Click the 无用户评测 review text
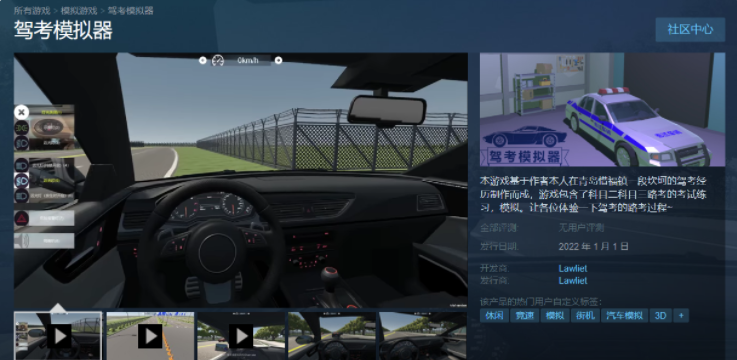This screenshot has width=737, height=360. (x=581, y=228)
